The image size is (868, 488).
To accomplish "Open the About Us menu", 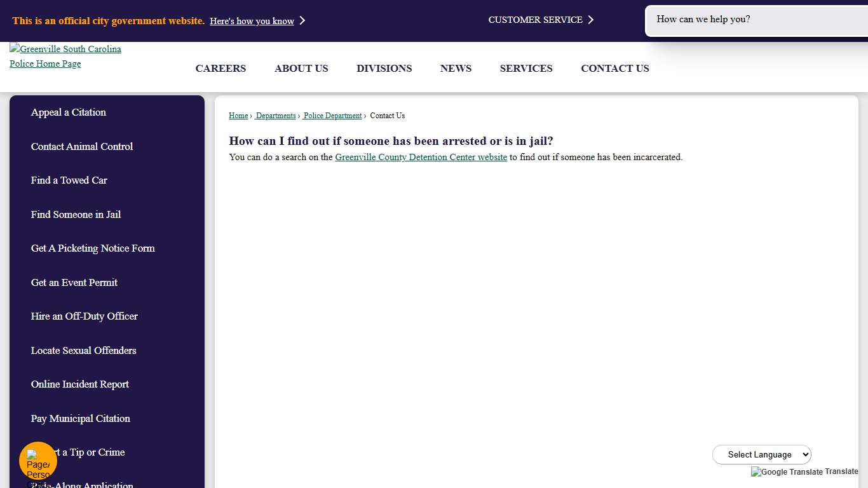I will (301, 69).
